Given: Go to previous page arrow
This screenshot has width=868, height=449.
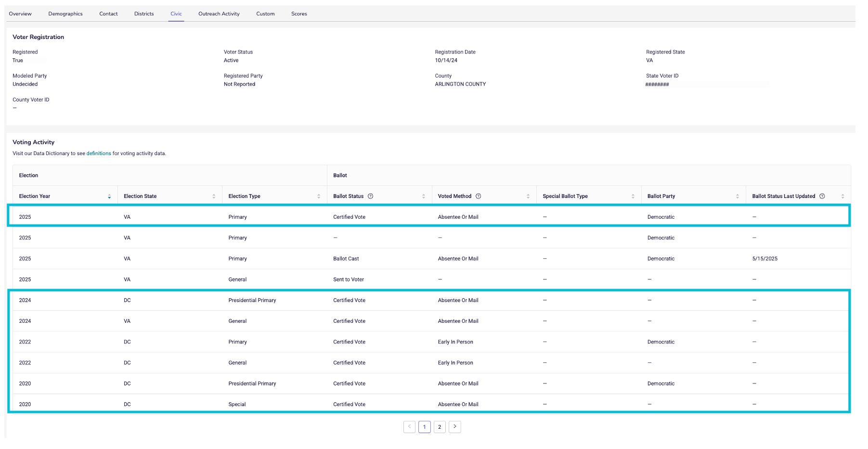Looking at the screenshot, I should pos(409,427).
